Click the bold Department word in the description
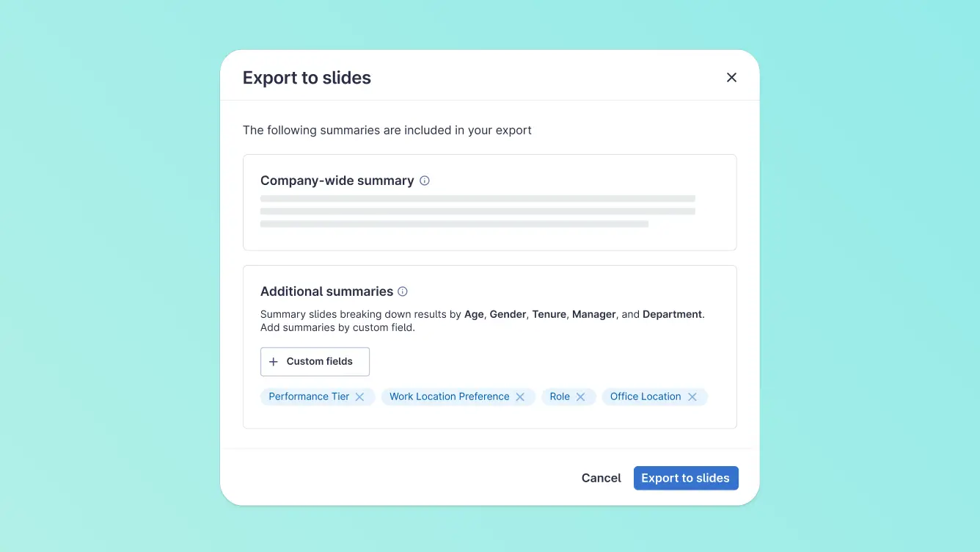 pos(672,314)
